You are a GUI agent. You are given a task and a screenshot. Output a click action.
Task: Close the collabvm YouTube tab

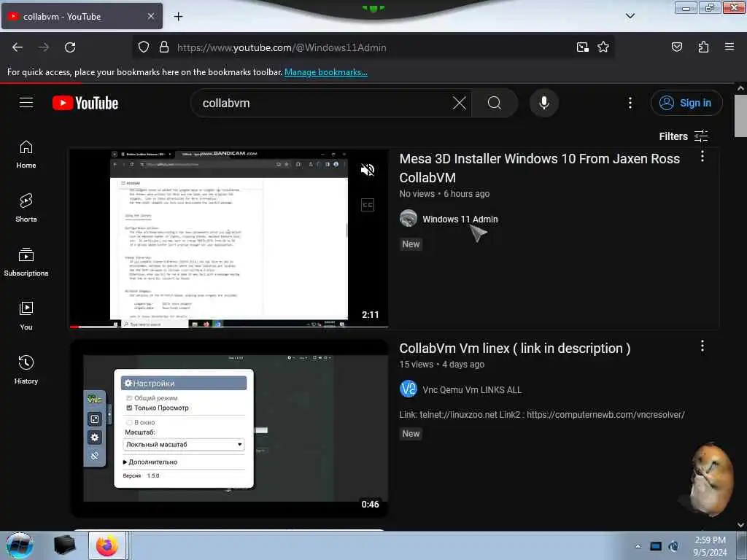pyautogui.click(x=150, y=17)
